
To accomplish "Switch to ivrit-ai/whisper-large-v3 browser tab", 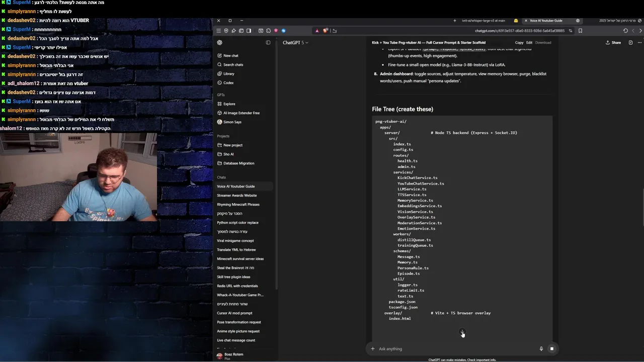I will coord(483,21).
